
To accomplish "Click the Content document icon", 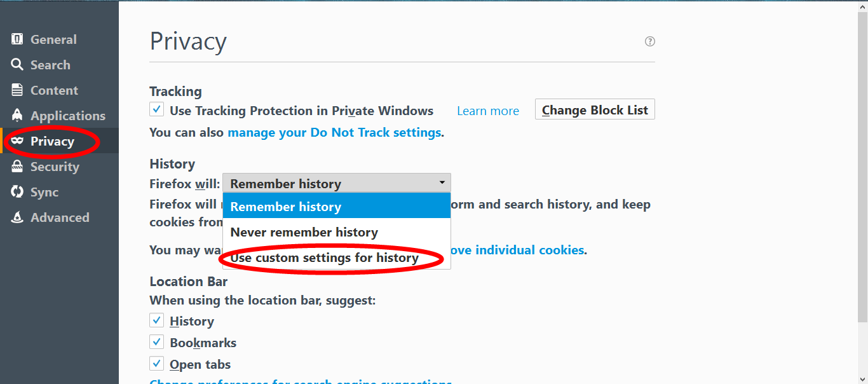I will click(x=17, y=90).
